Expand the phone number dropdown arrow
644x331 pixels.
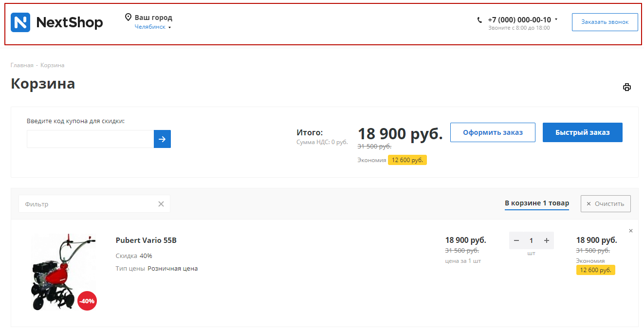[556, 20]
